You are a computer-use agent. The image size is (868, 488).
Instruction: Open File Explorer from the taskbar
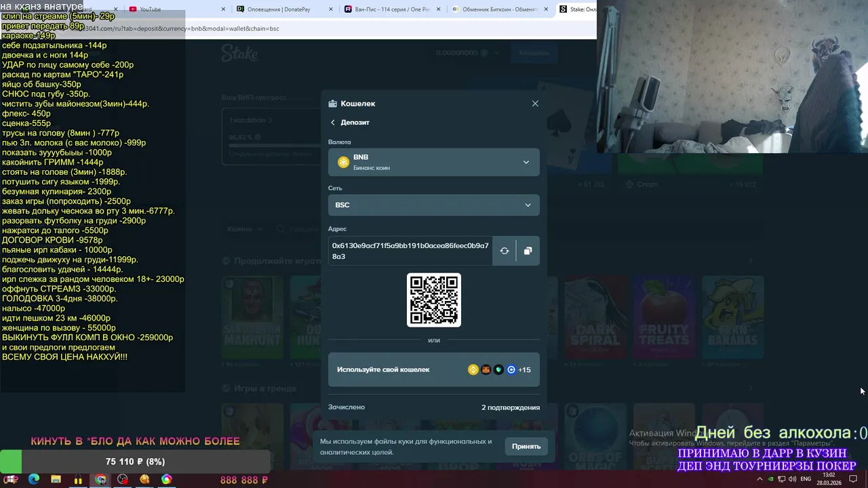(x=56, y=479)
